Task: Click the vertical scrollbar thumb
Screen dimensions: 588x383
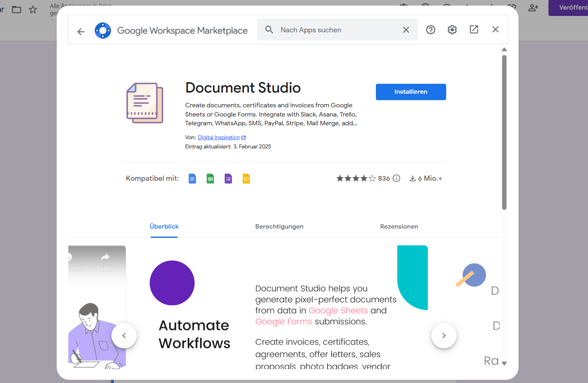Action: coord(504,132)
